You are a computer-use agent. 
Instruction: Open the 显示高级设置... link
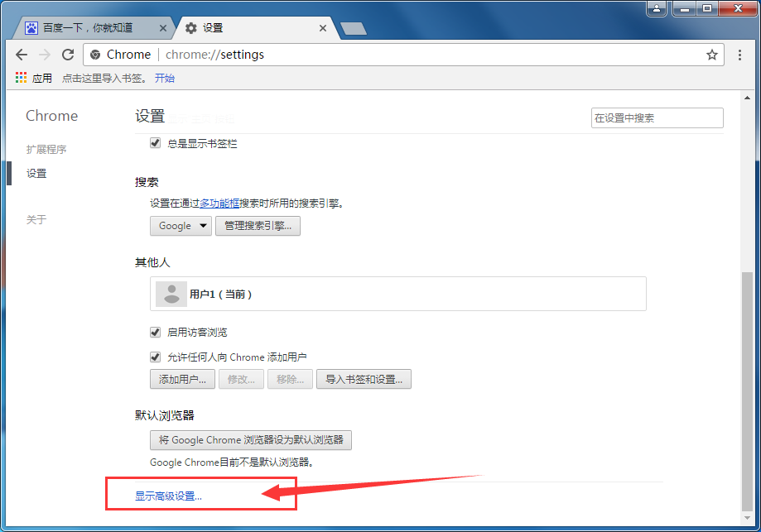pos(168,496)
